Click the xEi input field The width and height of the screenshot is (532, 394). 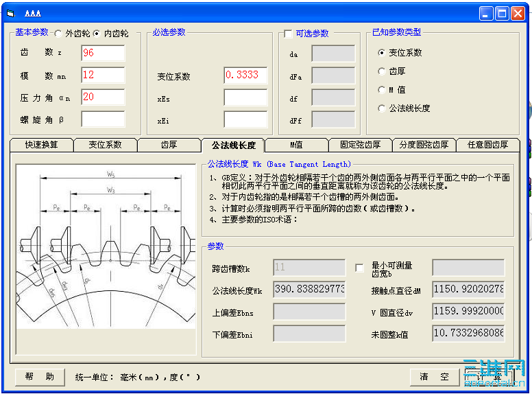pos(245,119)
